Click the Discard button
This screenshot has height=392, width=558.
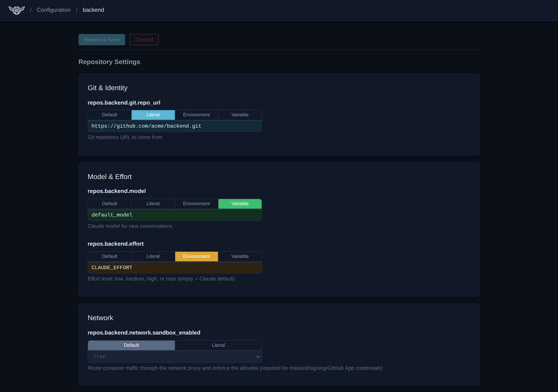[x=144, y=40]
